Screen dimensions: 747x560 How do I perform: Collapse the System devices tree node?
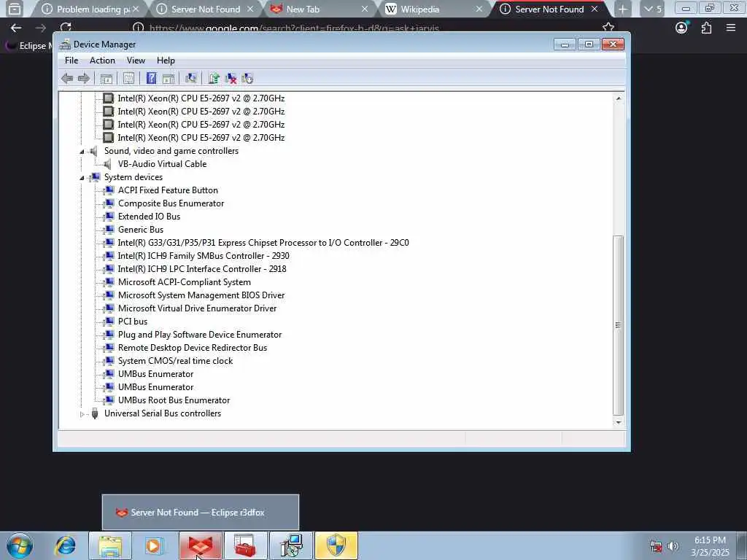click(x=82, y=178)
